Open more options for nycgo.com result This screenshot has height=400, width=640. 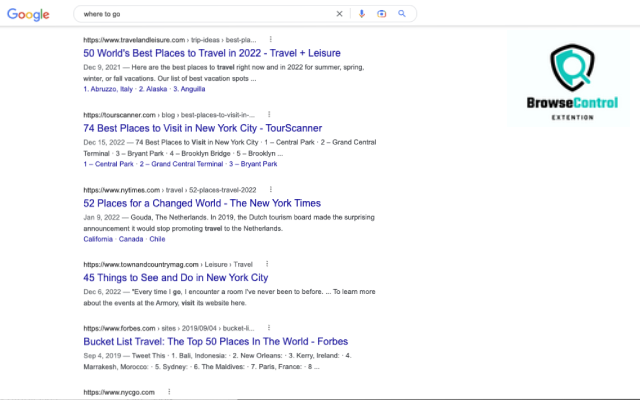coord(169,392)
